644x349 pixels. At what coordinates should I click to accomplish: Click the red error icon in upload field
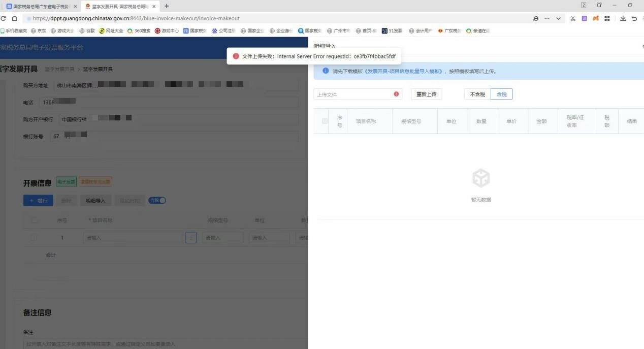click(396, 94)
